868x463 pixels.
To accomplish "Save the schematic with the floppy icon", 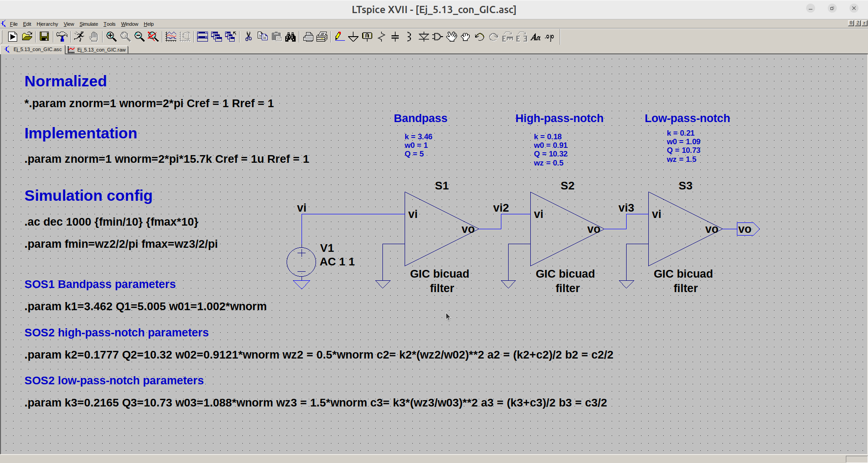I will [44, 37].
